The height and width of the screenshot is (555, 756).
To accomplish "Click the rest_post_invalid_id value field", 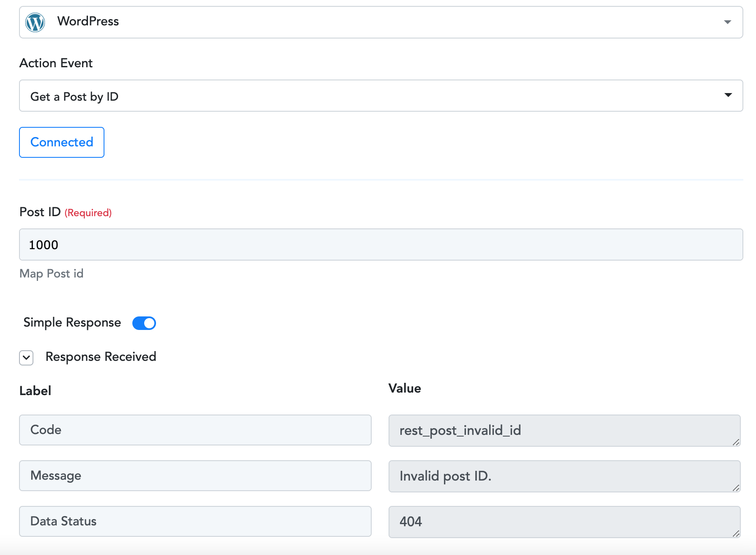I will pos(564,431).
